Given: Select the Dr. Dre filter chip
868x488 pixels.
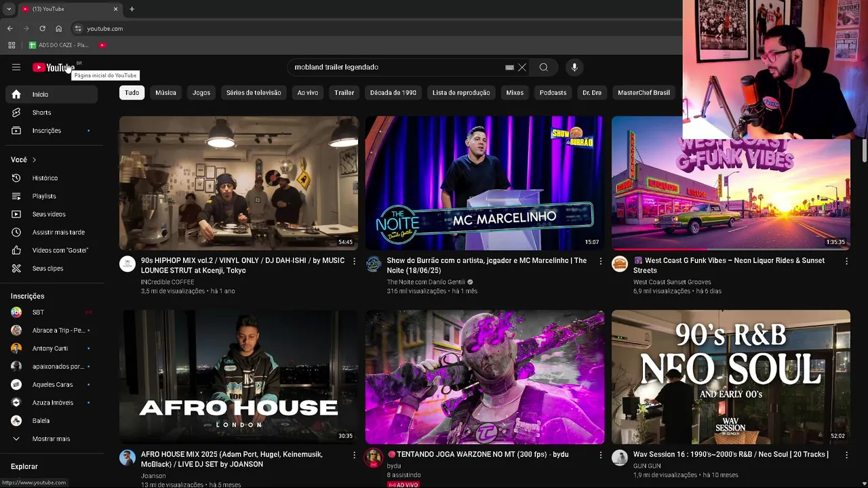Looking at the screenshot, I should 592,92.
